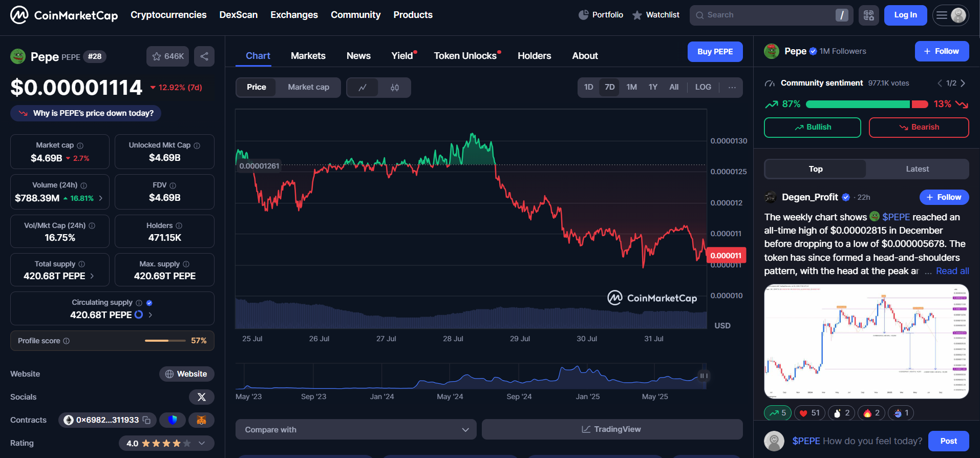The width and height of the screenshot is (980, 458).
Task: Add Pepe to watchlist via 646K star
Action: [x=167, y=56]
